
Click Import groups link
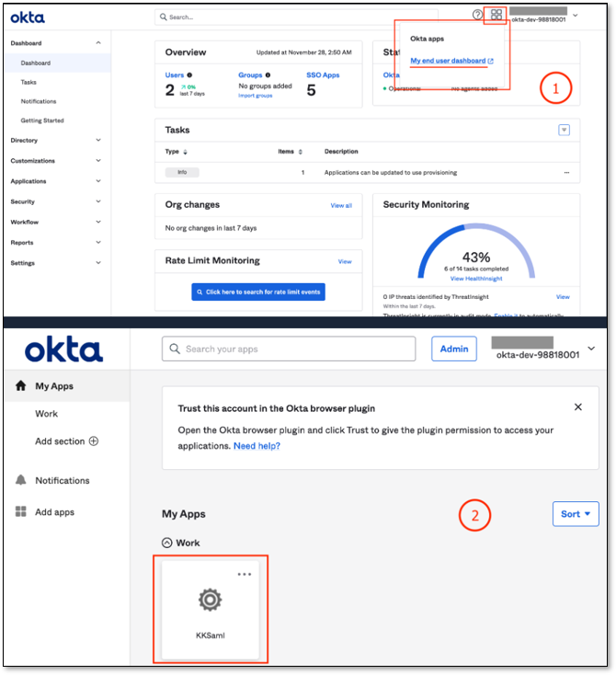point(256,96)
